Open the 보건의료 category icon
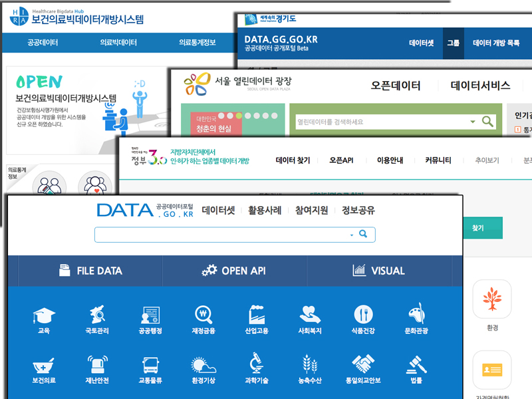Viewport: 532px width, 399px height. coord(44,365)
